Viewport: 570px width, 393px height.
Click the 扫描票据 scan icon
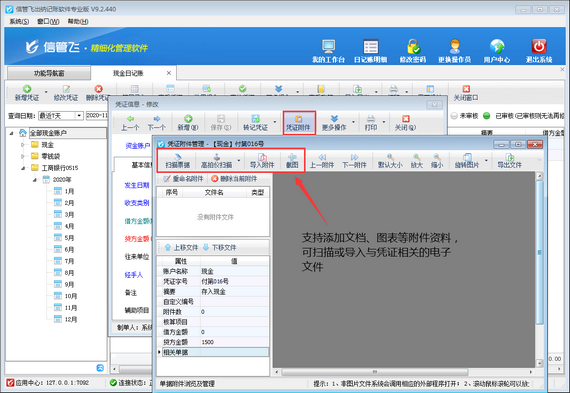[x=177, y=157]
